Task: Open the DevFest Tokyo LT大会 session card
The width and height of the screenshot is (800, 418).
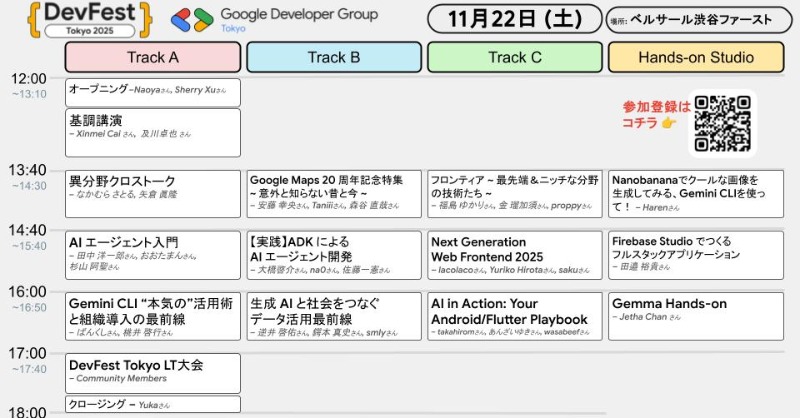Action: pyautogui.click(x=153, y=374)
